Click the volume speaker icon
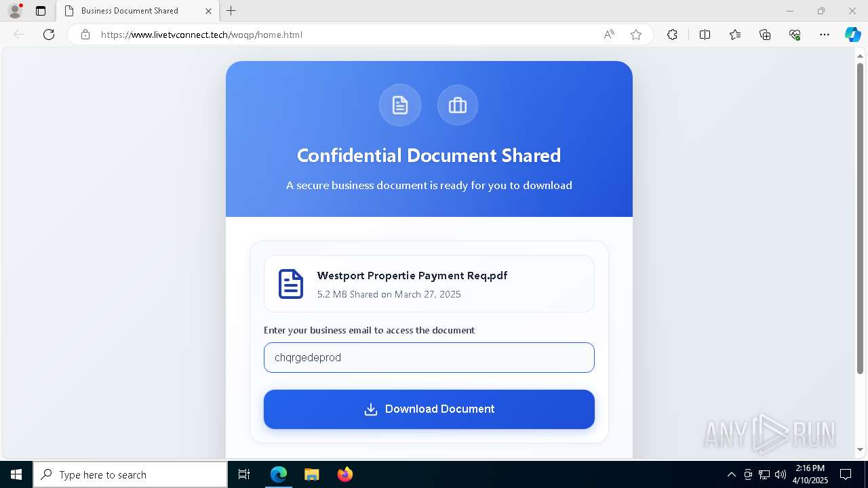This screenshot has width=868, height=488. tap(780, 474)
